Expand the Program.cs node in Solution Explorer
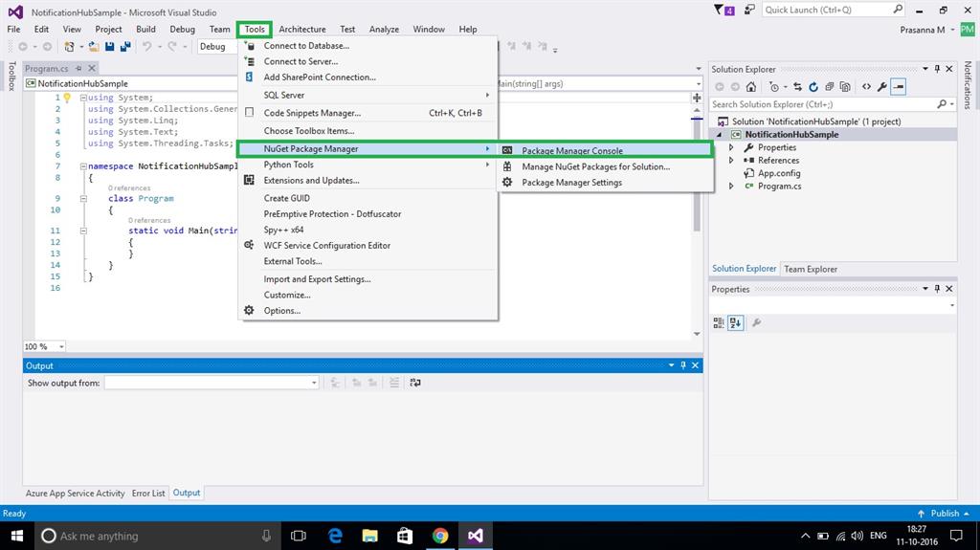This screenshot has height=550, width=980. (x=731, y=187)
